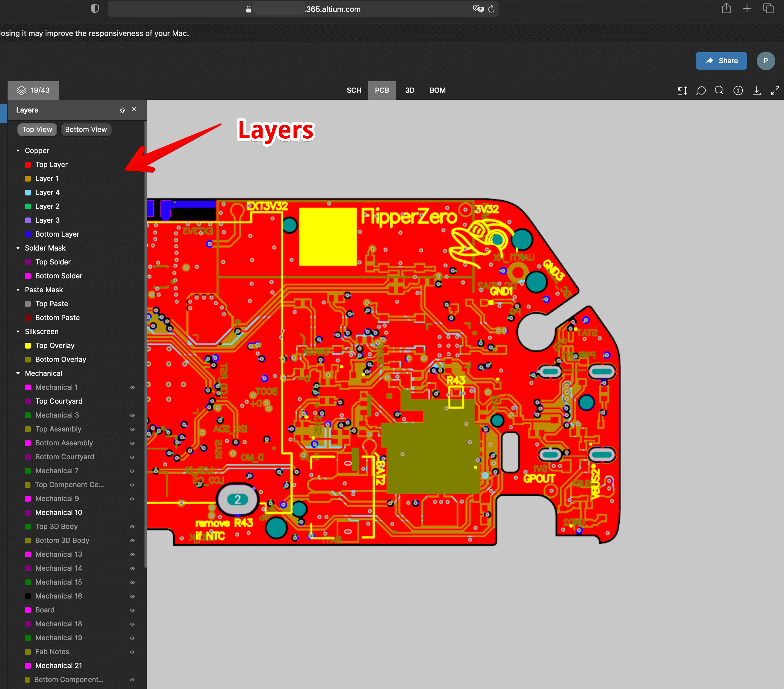This screenshot has height=689, width=784.
Task: Select the Mechanical 10 layer row
Action: 76,513
